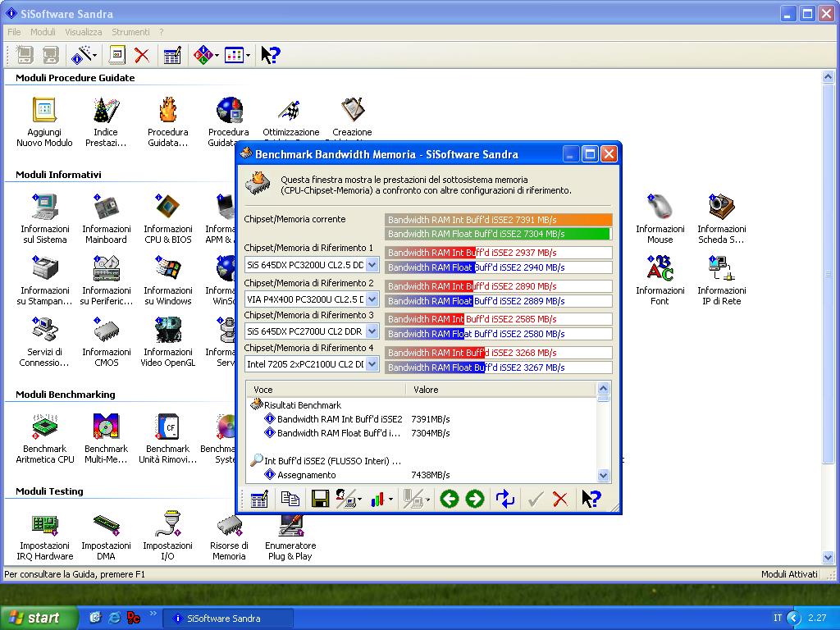840x630 pixels.
Task: Click help pointer icon in benchmark dialog
Action: tap(591, 500)
